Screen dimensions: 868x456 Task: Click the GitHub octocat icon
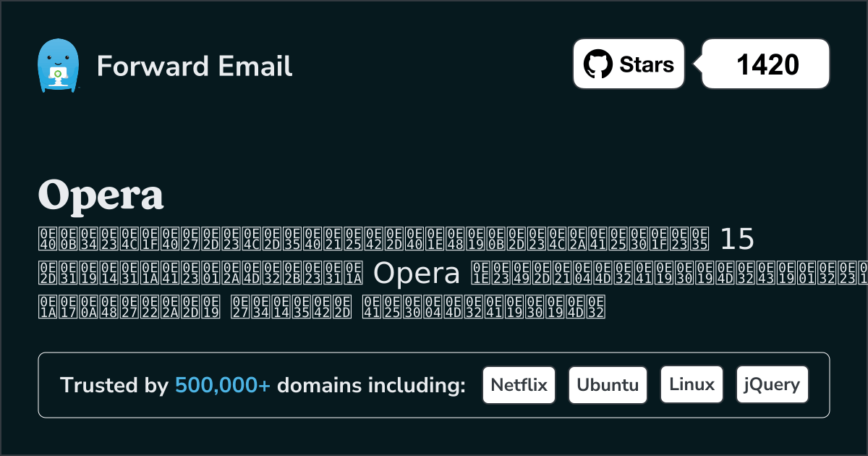(598, 64)
